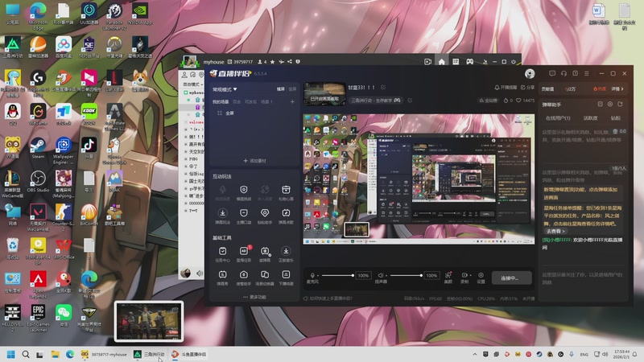This screenshot has width=644, height=362.
Task: Open the 礼物心愿 gift wish tool
Action: [286, 192]
